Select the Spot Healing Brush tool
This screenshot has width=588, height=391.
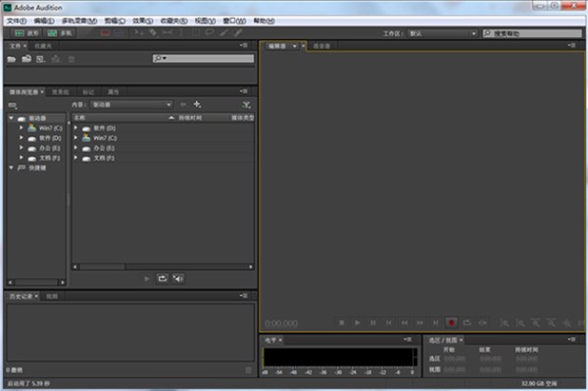(238, 32)
